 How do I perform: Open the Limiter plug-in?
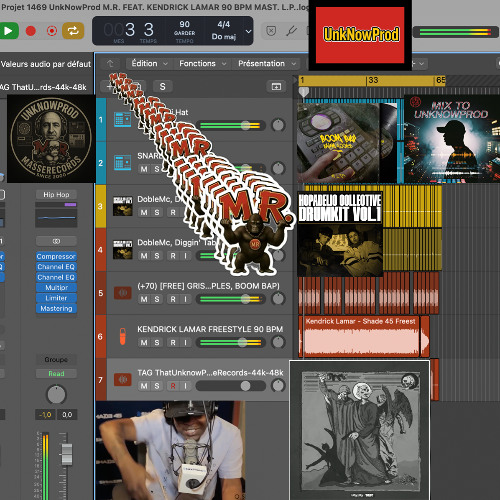(x=56, y=298)
